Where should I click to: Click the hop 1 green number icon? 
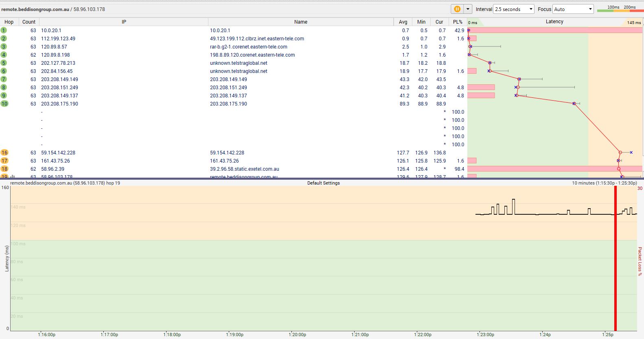point(4,30)
